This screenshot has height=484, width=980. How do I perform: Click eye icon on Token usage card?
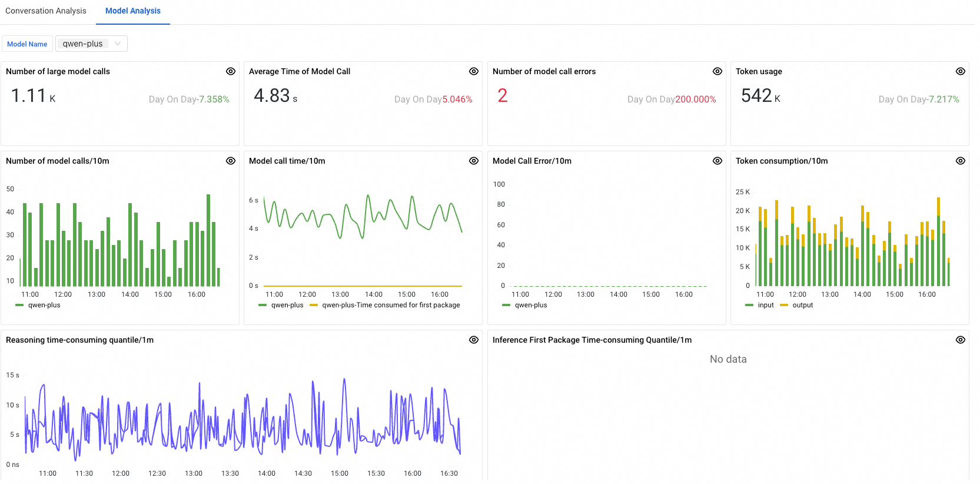(x=961, y=71)
